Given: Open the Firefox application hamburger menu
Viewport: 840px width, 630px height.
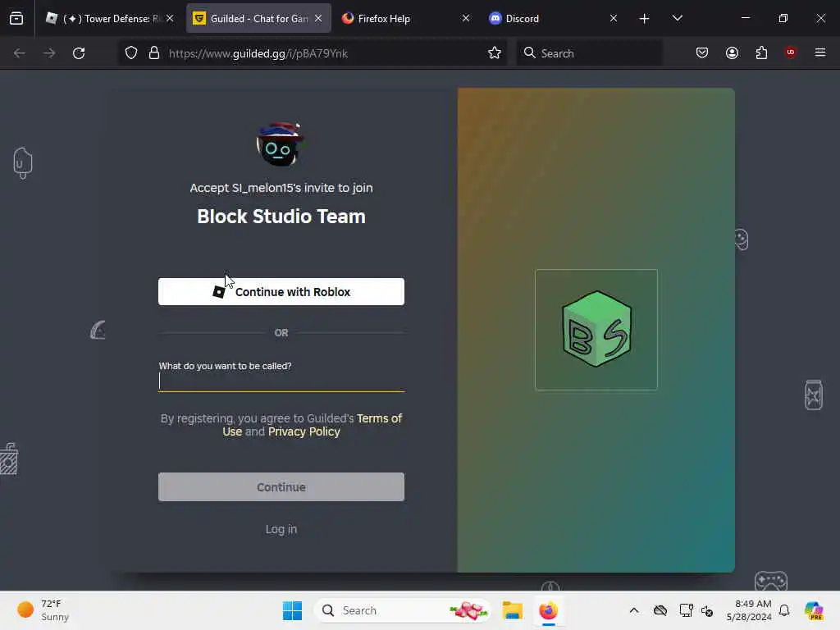Looking at the screenshot, I should coord(820,52).
